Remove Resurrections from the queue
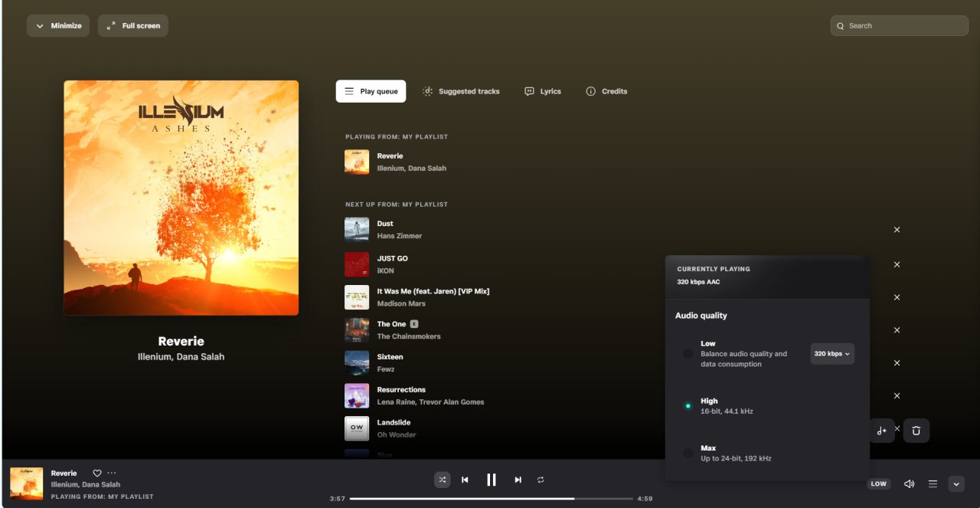The width and height of the screenshot is (980, 508). [897, 396]
